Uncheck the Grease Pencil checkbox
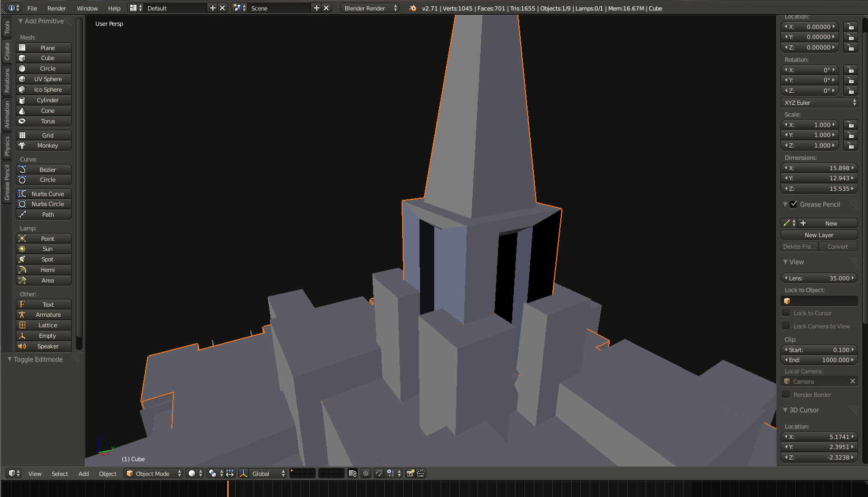This screenshot has height=497, width=868. (x=794, y=204)
